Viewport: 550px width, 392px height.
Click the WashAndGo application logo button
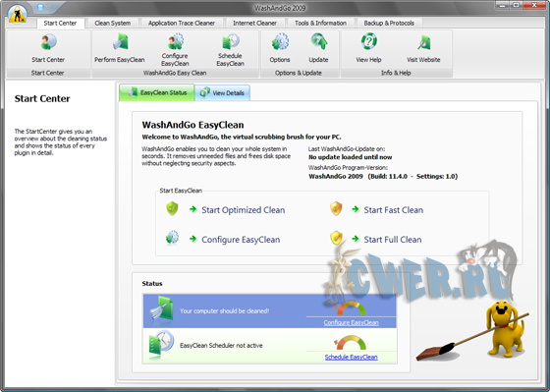coord(18,15)
